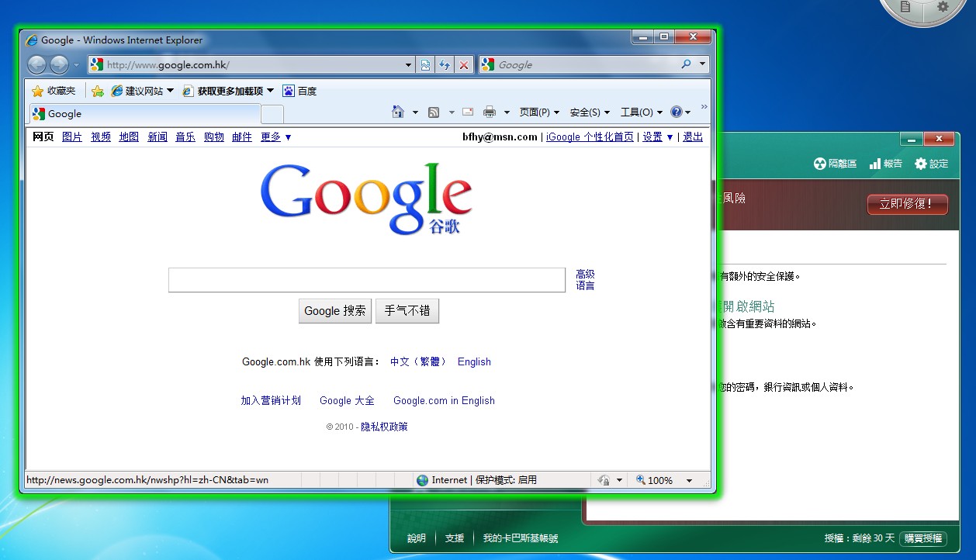
Task: Print the page with the printer icon
Action: pos(490,112)
